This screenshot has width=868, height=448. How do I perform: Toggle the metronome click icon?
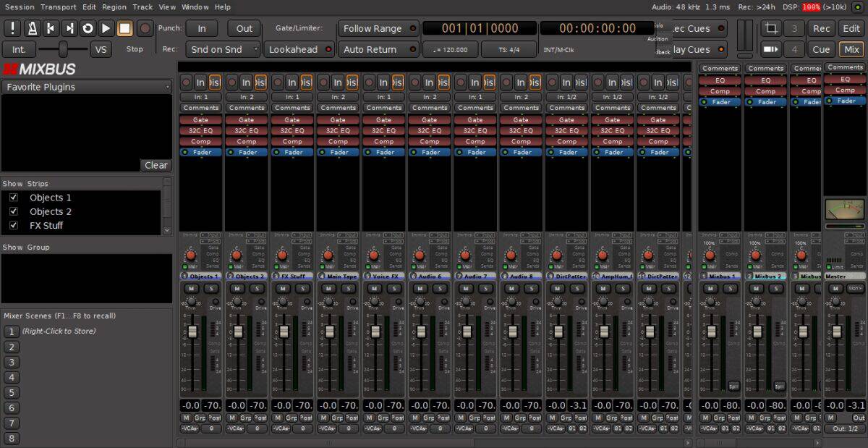click(32, 28)
